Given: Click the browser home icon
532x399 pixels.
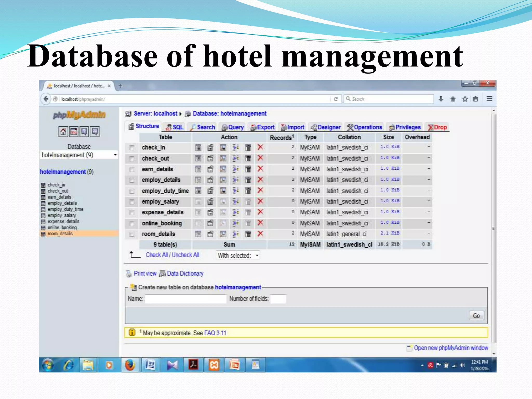Looking at the screenshot, I should [453, 99].
